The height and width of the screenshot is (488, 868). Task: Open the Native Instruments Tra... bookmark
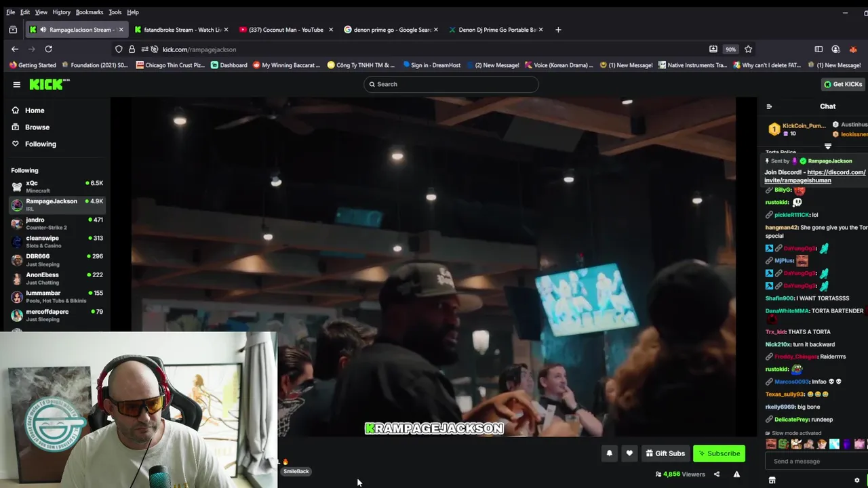(692, 65)
